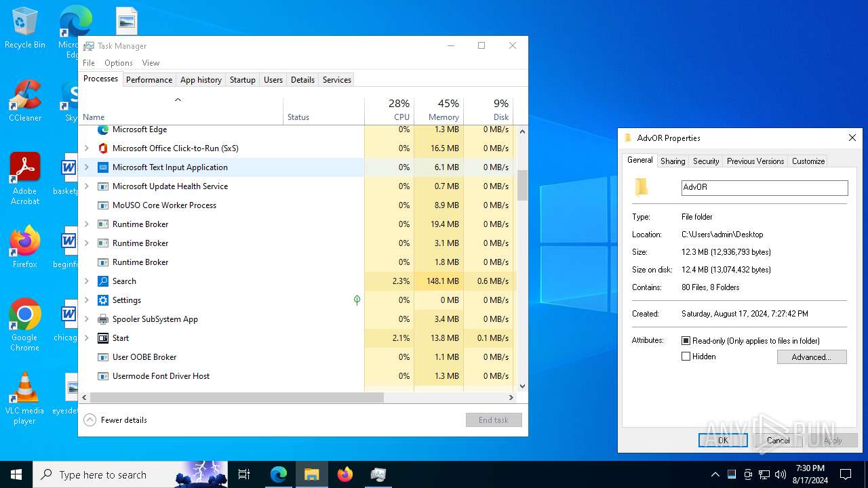868x488 pixels.
Task: Click the Microsoft Text Input Application icon
Action: [x=103, y=167]
